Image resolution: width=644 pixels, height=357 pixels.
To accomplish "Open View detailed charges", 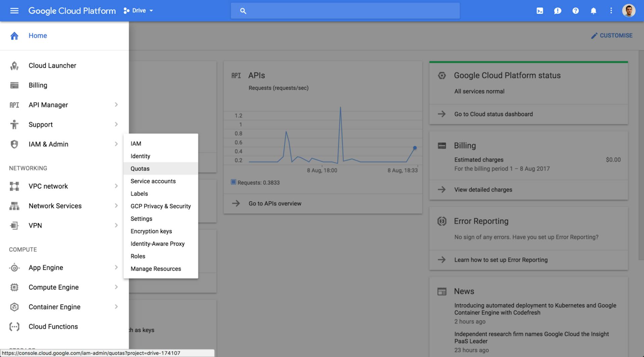I will (483, 190).
